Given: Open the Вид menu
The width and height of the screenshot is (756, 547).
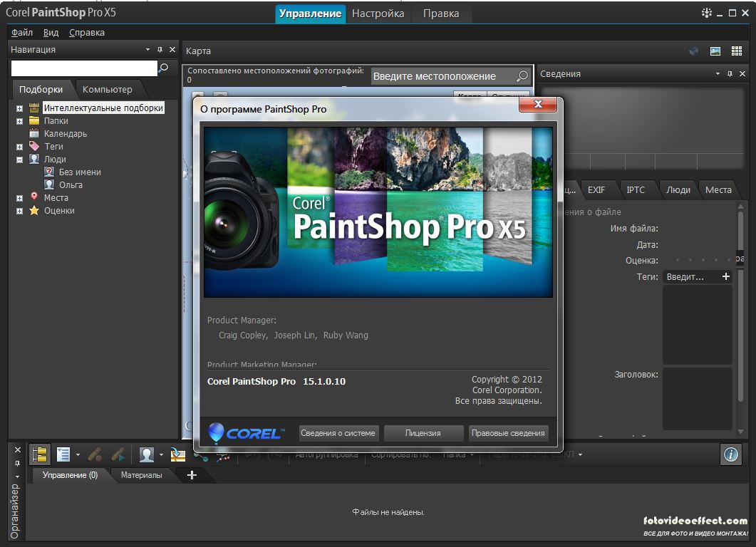Looking at the screenshot, I should 51,32.
